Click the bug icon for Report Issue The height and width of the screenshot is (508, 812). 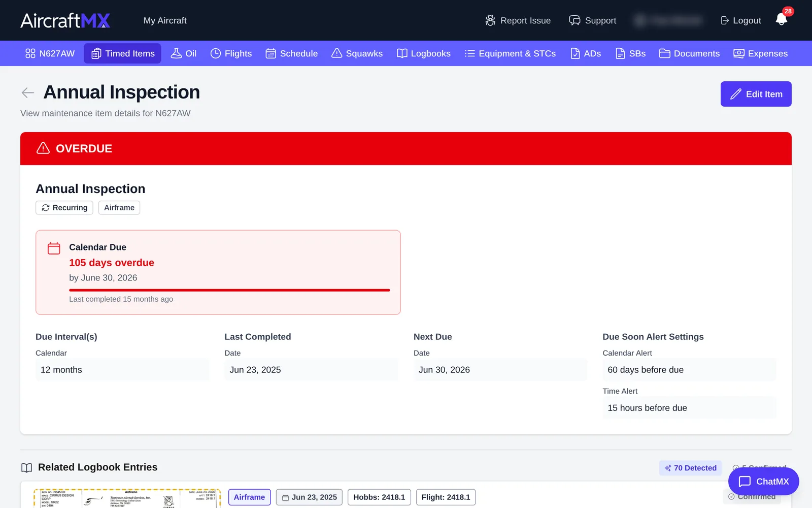click(490, 20)
